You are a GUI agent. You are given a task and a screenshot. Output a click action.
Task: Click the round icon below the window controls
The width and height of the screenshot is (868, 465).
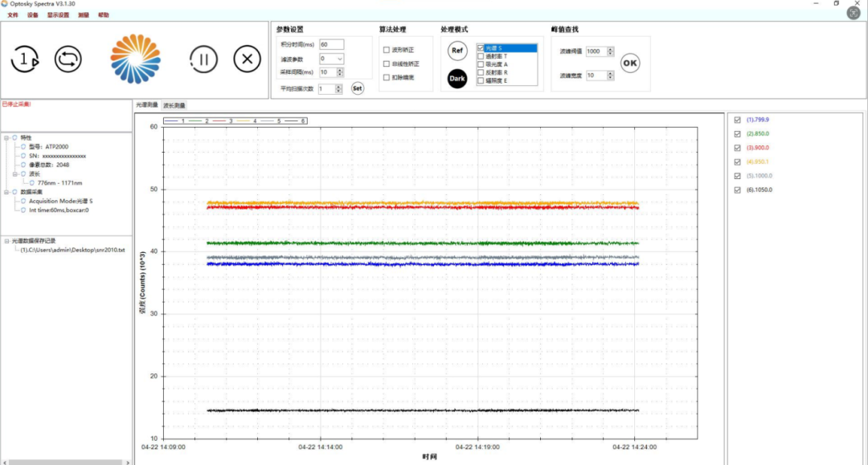[x=853, y=14]
